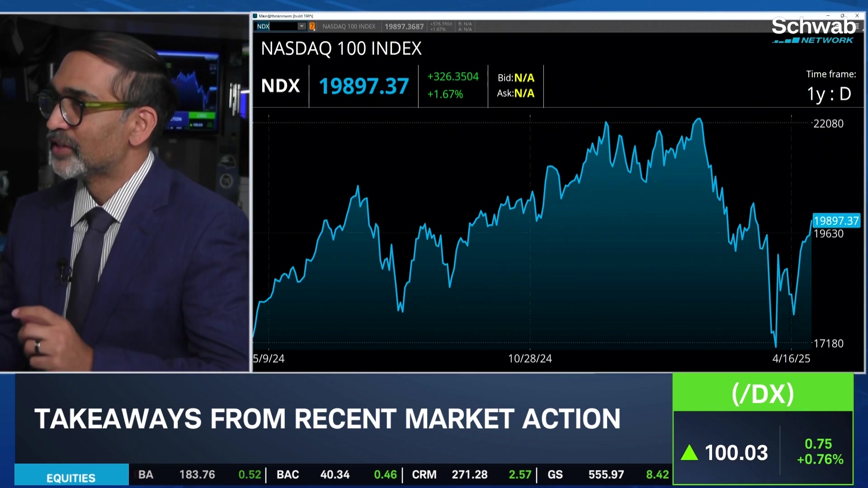Click the green up-arrow in /DX box
Viewport: 868px width, 488px height.
click(689, 452)
